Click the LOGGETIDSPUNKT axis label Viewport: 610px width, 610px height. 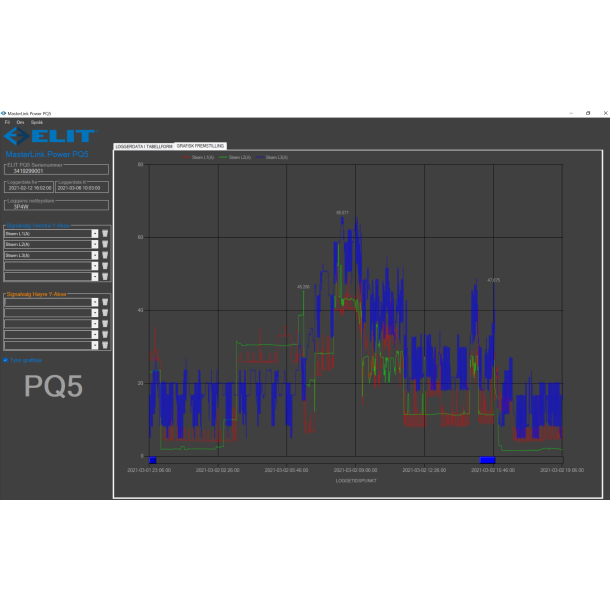[356, 481]
